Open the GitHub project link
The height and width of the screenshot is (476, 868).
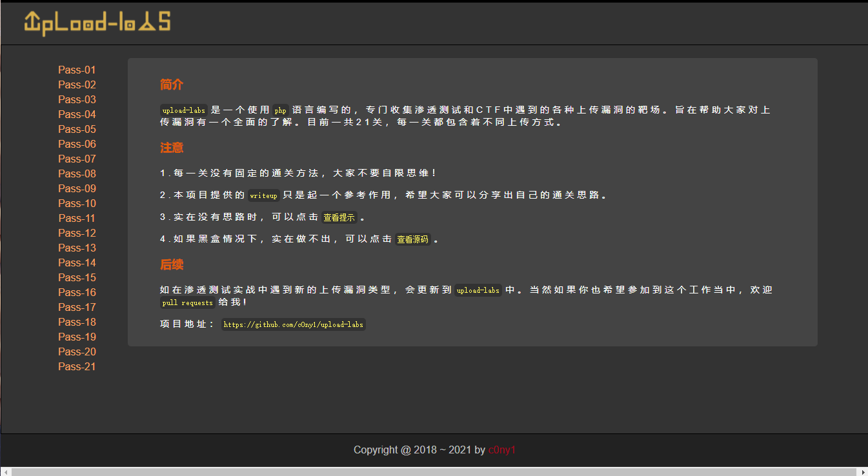click(294, 324)
